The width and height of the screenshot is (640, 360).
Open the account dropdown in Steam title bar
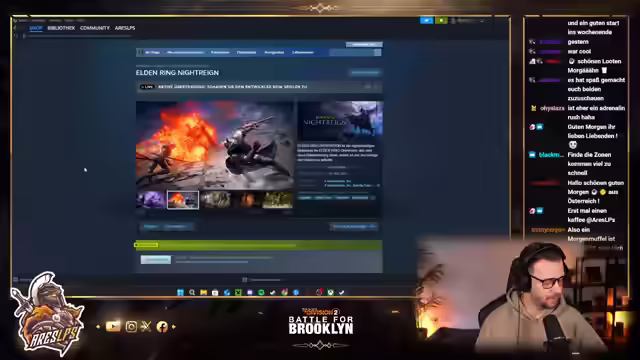pos(468,20)
